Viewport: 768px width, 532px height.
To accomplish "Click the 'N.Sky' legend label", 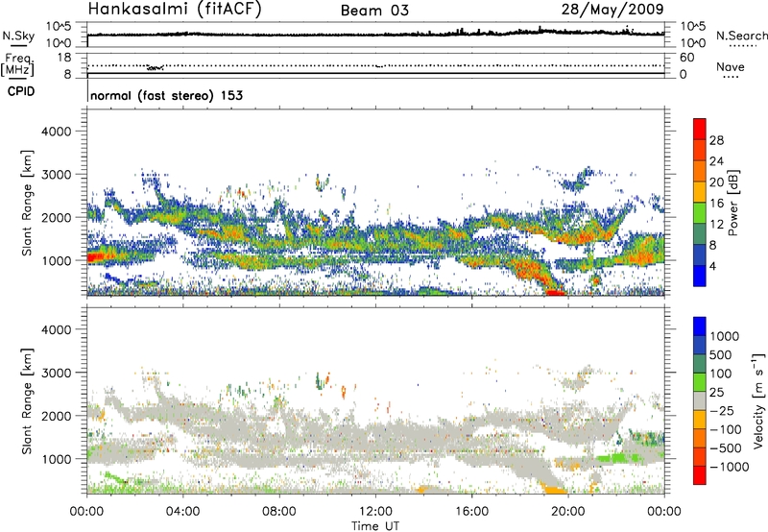I will click(x=18, y=36).
